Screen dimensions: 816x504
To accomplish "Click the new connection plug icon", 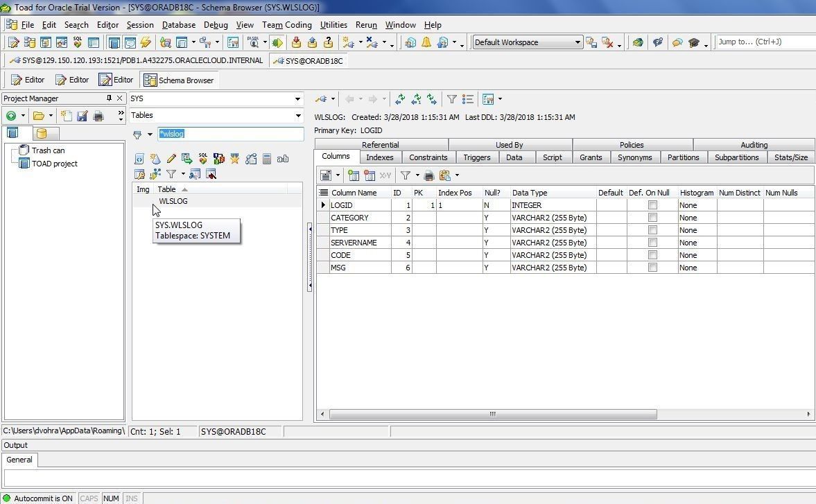I will (348, 43).
